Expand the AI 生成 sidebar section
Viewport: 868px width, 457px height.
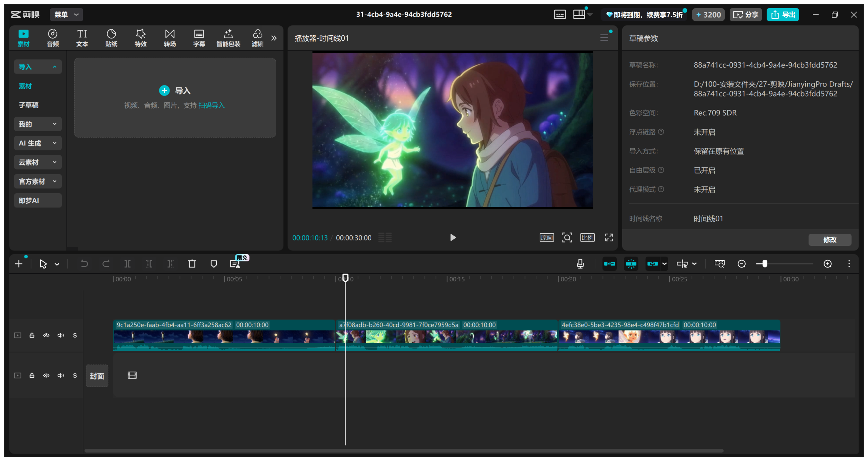coord(38,143)
